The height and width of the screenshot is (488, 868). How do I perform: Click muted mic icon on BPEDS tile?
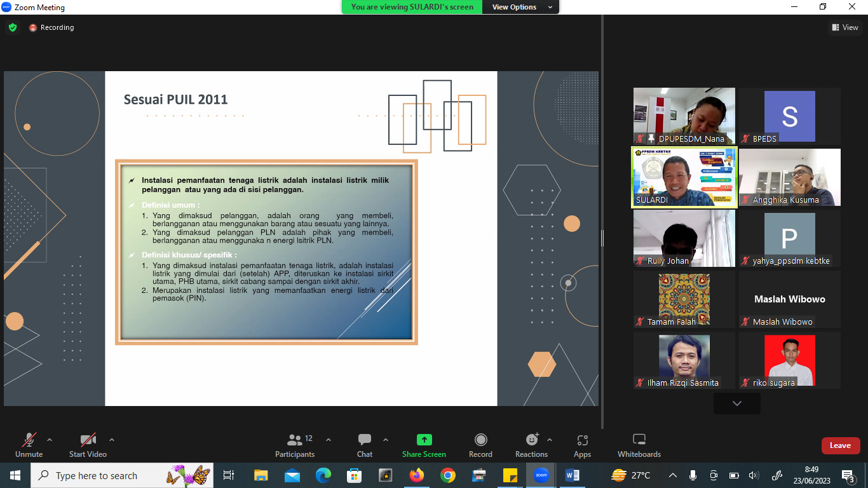pos(745,139)
